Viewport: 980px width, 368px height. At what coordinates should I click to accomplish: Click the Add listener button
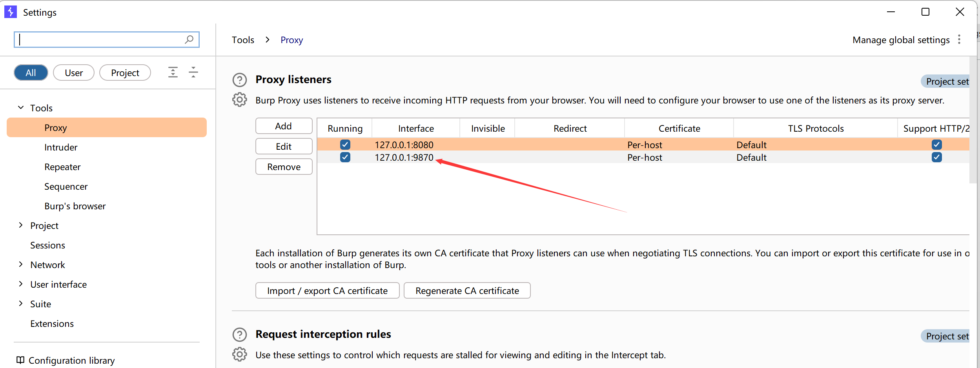(284, 126)
